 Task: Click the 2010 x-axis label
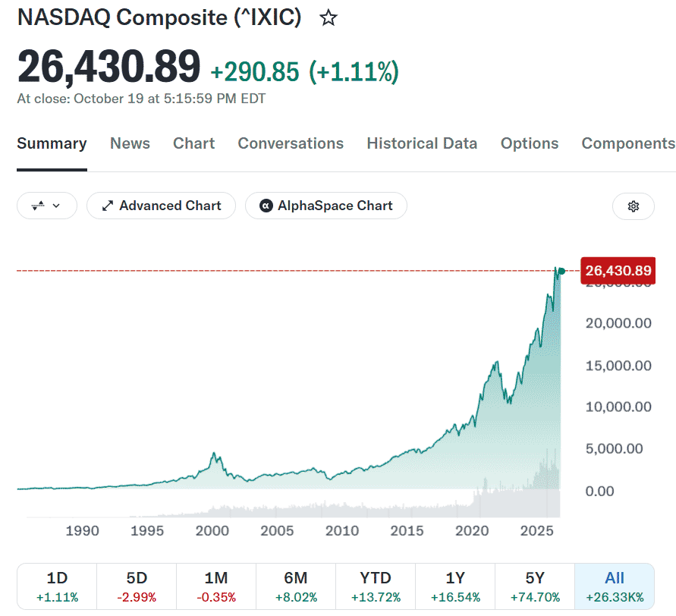coord(342,530)
